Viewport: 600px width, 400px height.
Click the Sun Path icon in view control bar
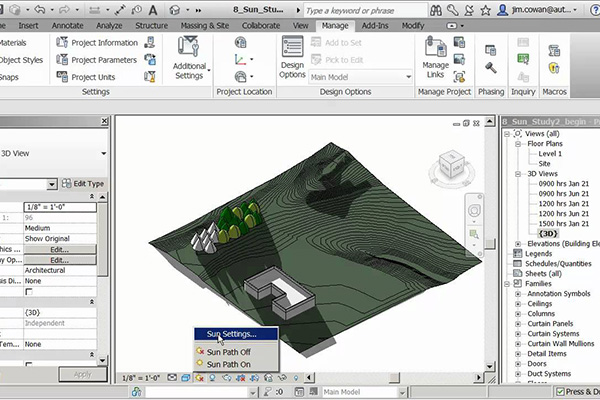pyautogui.click(x=199, y=378)
